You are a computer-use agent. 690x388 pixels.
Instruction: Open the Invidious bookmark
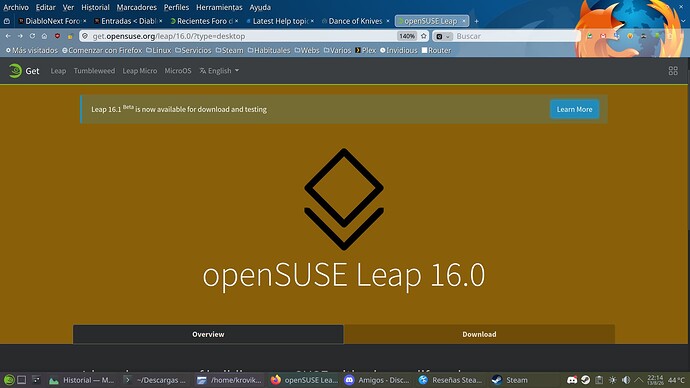click(398, 51)
